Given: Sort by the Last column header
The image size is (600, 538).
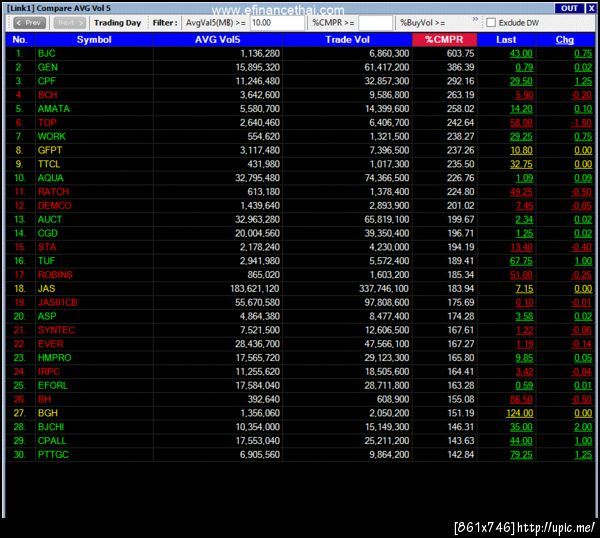Looking at the screenshot, I should tap(506, 40).
